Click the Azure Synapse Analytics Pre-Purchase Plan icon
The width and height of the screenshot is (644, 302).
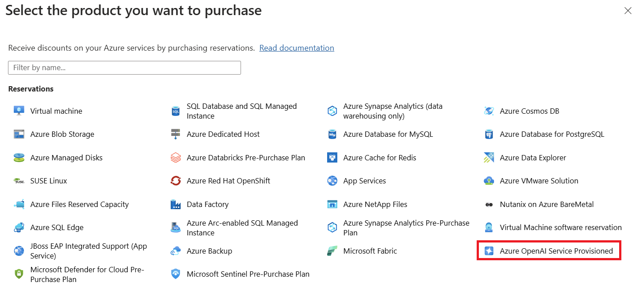click(x=332, y=227)
